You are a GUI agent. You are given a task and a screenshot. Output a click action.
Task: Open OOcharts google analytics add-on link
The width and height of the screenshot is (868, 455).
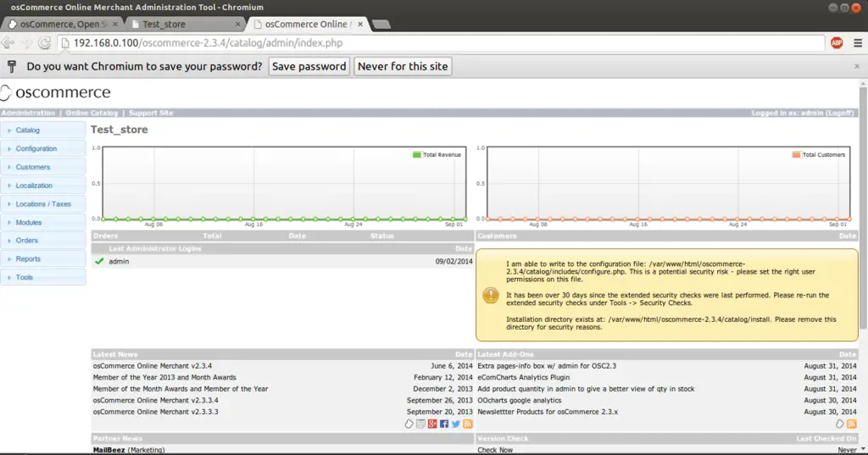point(520,400)
